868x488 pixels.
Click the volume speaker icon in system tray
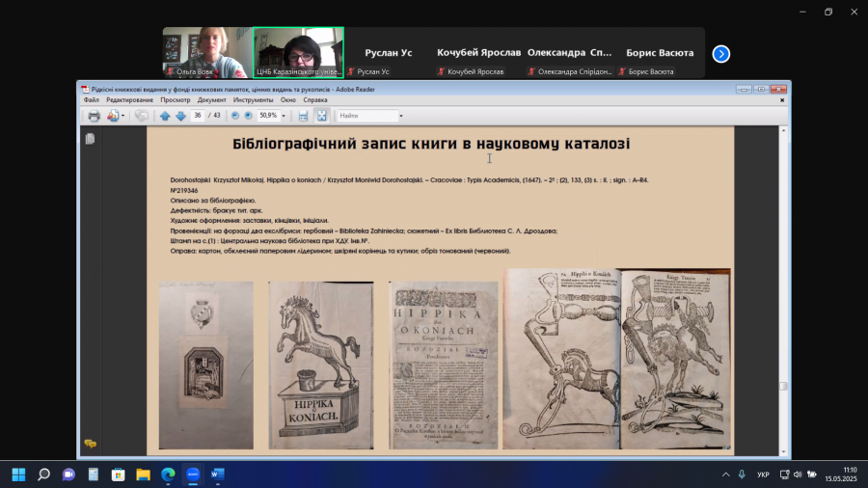tap(798, 474)
